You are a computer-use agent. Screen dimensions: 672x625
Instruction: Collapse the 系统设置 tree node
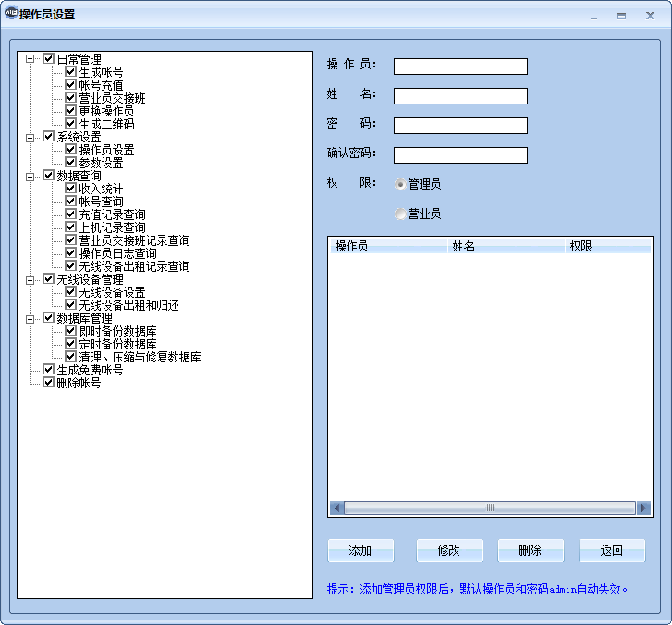tap(30, 138)
